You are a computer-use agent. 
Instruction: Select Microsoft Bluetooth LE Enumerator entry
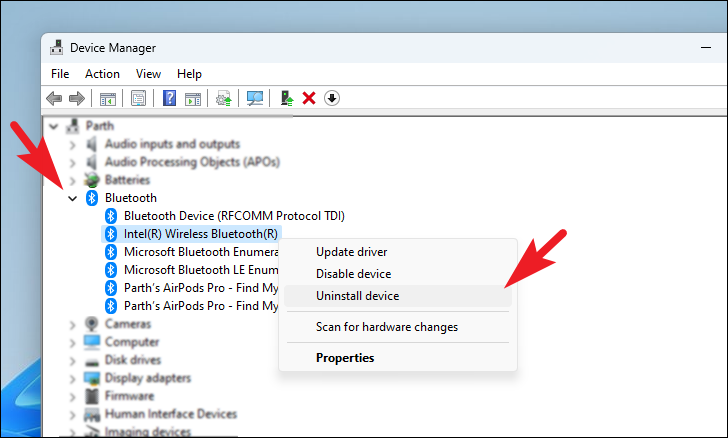pos(201,270)
